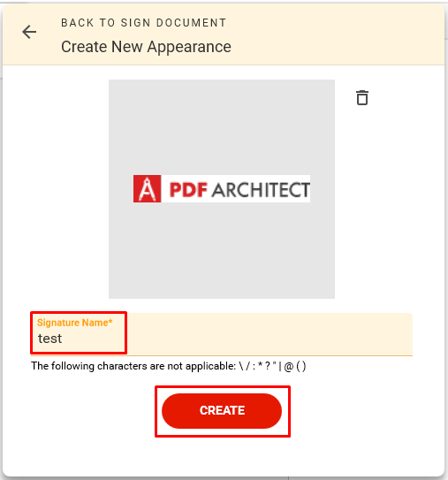Click the CREATE button
Screen dimensions: 448x480
coord(222,410)
